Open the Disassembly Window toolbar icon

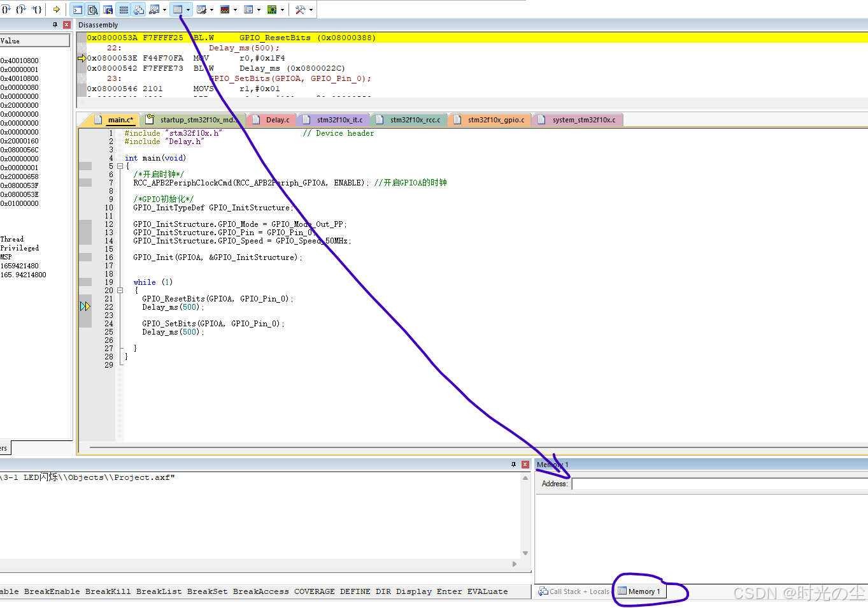coord(92,9)
